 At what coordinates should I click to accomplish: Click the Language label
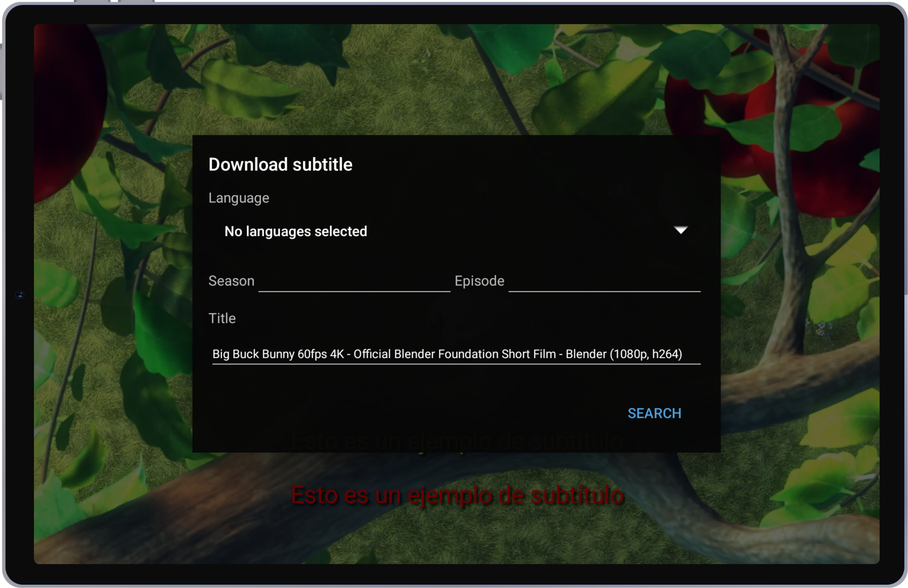pos(239,198)
